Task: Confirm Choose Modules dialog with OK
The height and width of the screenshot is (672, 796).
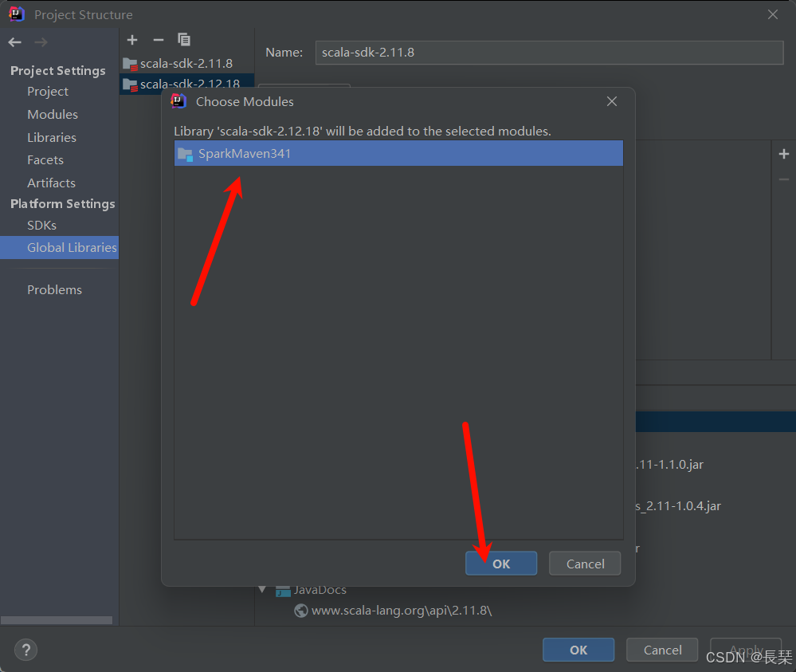Action: tap(501, 564)
